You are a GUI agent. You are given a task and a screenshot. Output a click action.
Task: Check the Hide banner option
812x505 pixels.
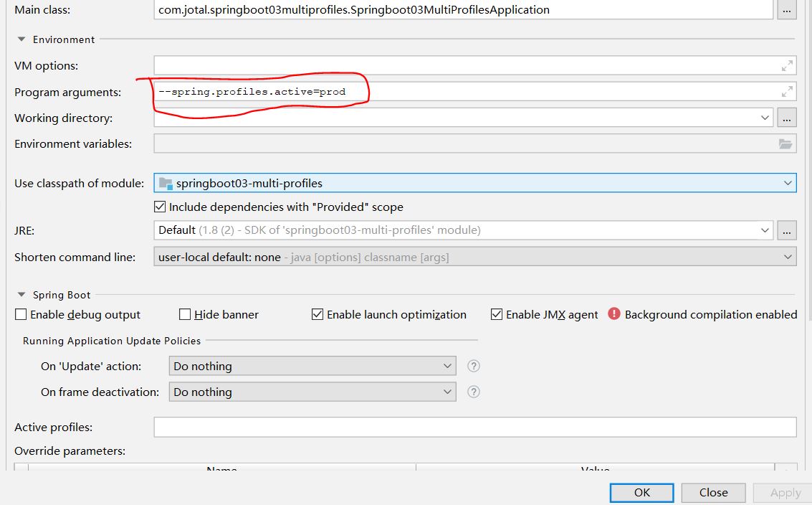(x=185, y=314)
